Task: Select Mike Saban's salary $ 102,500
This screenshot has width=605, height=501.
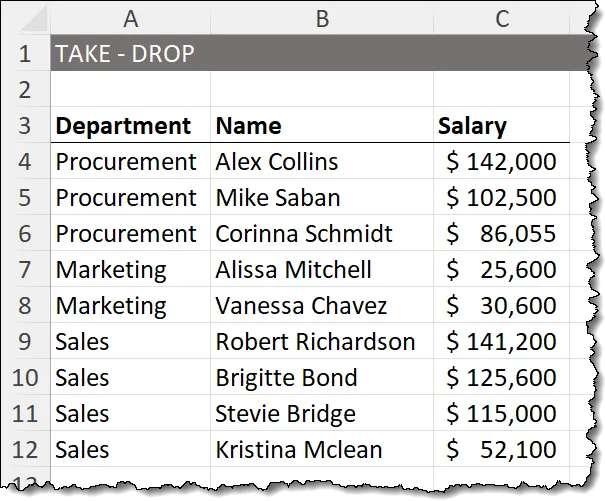Action: 501,198
